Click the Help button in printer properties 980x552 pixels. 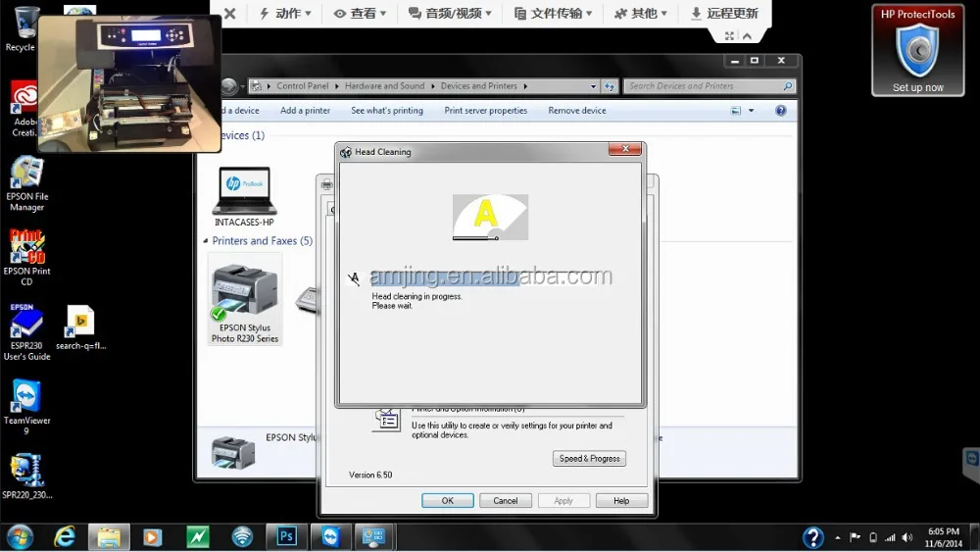coord(621,501)
